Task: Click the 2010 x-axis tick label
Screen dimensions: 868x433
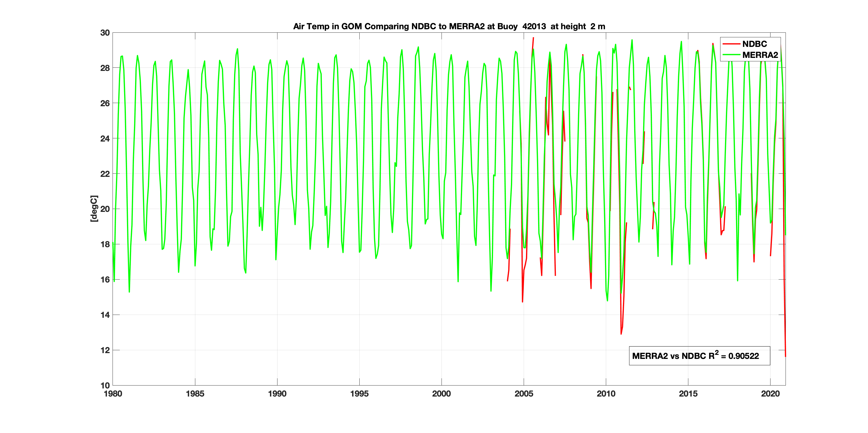Action: point(606,394)
